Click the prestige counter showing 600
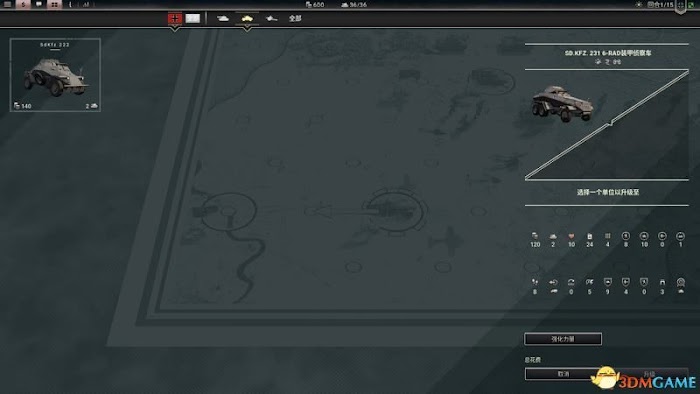The width and height of the screenshot is (700, 394). pyautogui.click(x=315, y=4)
